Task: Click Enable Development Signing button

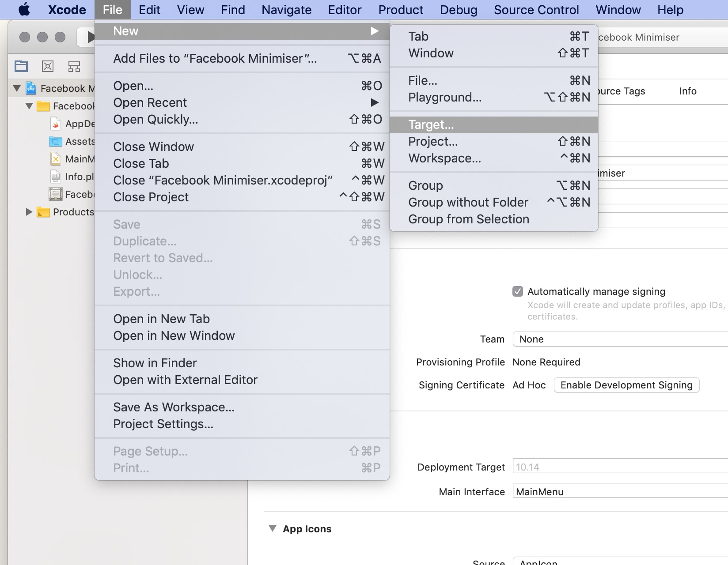Action: coord(626,385)
